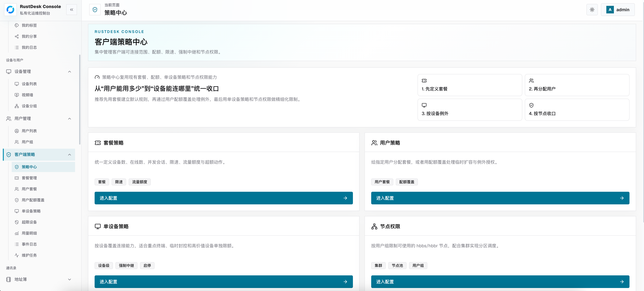Click the 设备管理 monitor icon

pyautogui.click(x=9, y=71)
